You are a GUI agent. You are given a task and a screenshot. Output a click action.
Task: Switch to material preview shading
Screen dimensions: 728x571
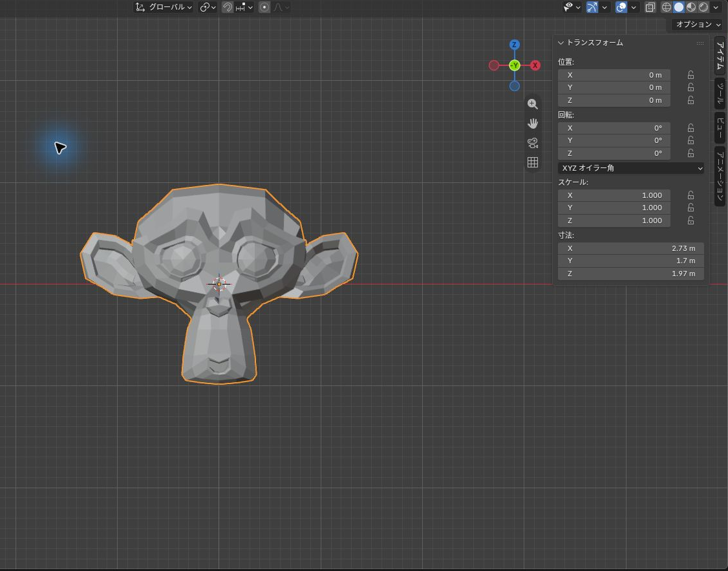(x=691, y=7)
